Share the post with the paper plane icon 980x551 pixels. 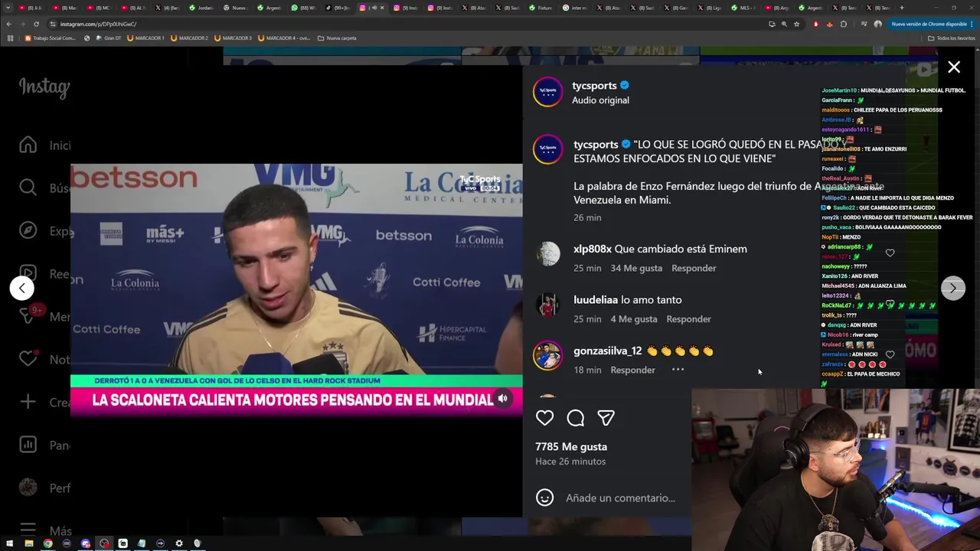[606, 418]
